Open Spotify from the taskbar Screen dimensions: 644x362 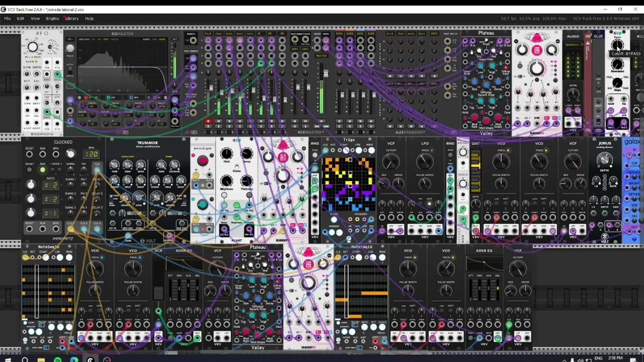58,359
